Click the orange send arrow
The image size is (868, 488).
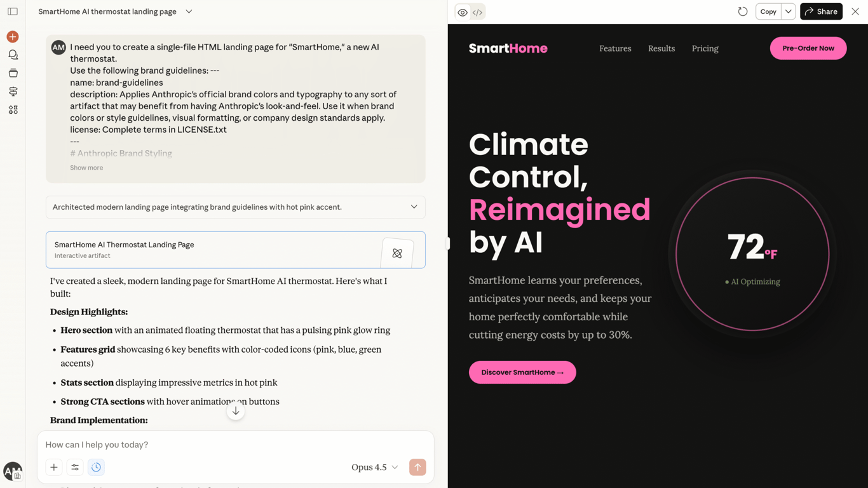(x=417, y=467)
